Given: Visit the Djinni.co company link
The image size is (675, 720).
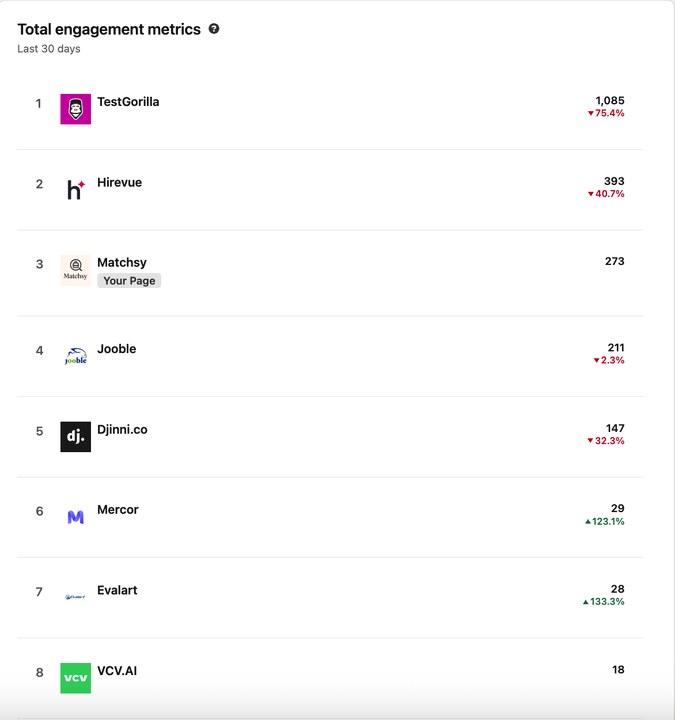Looking at the screenshot, I should click(122, 429).
